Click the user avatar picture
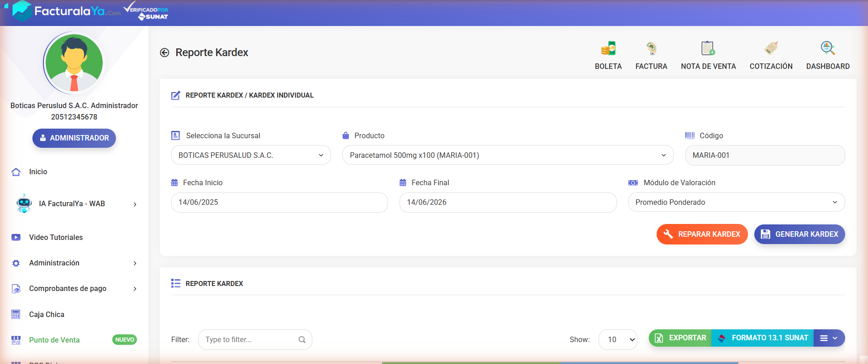 [x=74, y=63]
